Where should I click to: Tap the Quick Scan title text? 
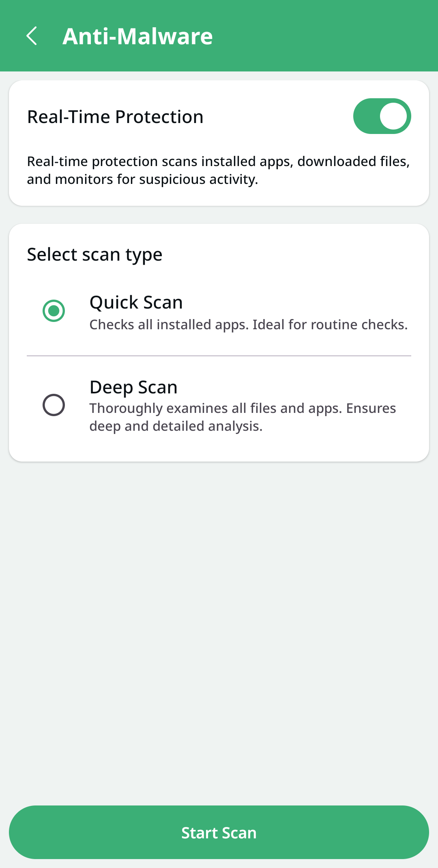coord(136,302)
